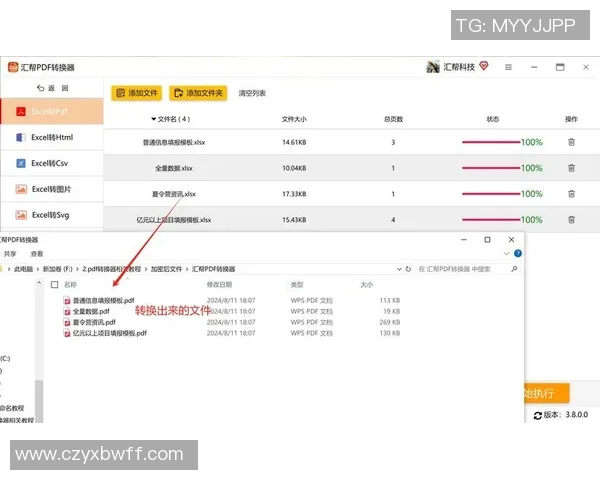Click the progress bar for 普通信息填报模板.xlsx
Viewport: 600px width, 480px height.
(x=491, y=142)
